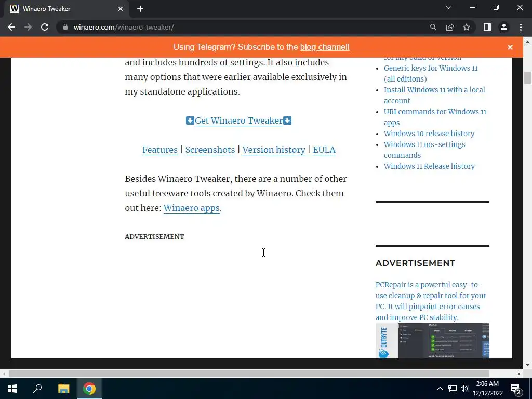The image size is (532, 399).
Task: Open taskbar Search magnifier
Action: click(x=37, y=389)
